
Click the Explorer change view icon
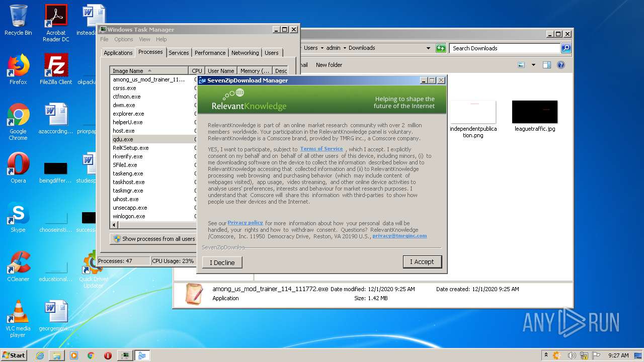(521, 65)
